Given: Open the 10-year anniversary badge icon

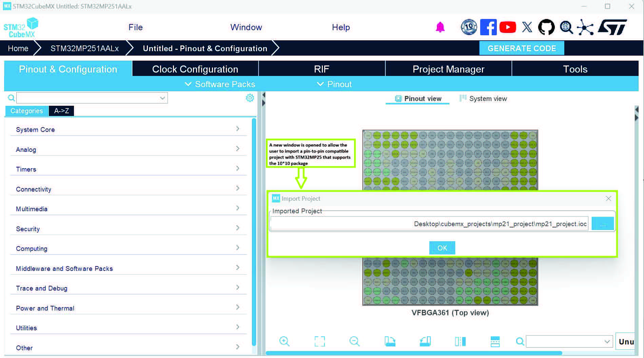Looking at the screenshot, I should (469, 27).
